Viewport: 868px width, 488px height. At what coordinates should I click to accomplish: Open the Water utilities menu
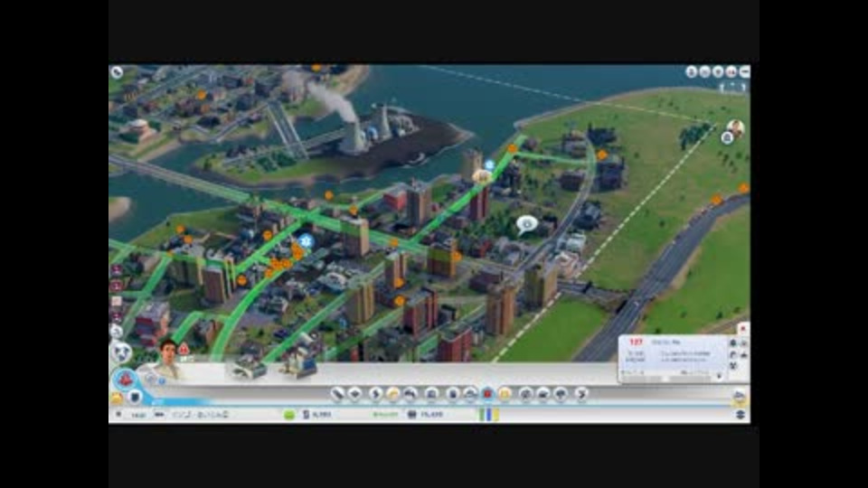point(393,394)
